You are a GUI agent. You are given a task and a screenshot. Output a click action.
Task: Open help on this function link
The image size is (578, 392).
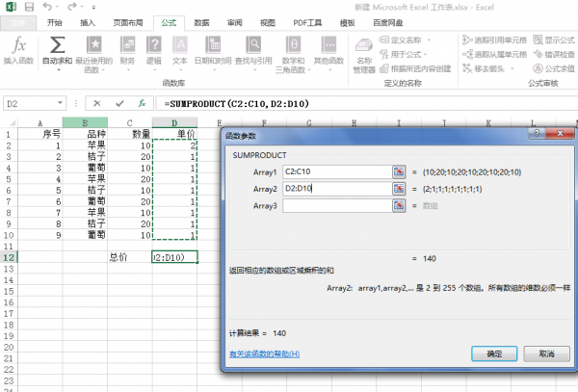[x=264, y=354]
